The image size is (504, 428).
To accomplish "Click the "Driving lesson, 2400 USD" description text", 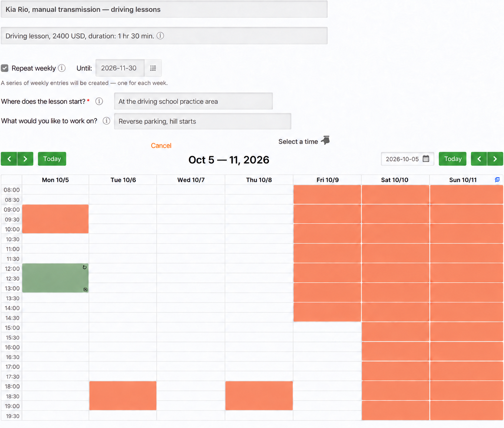I will pyautogui.click(x=80, y=36).
